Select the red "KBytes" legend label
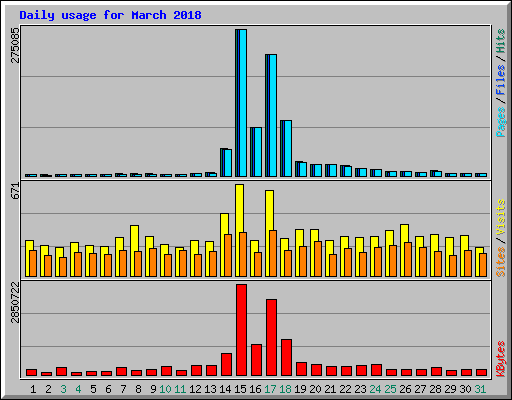The height and width of the screenshot is (400, 512). (x=500, y=359)
